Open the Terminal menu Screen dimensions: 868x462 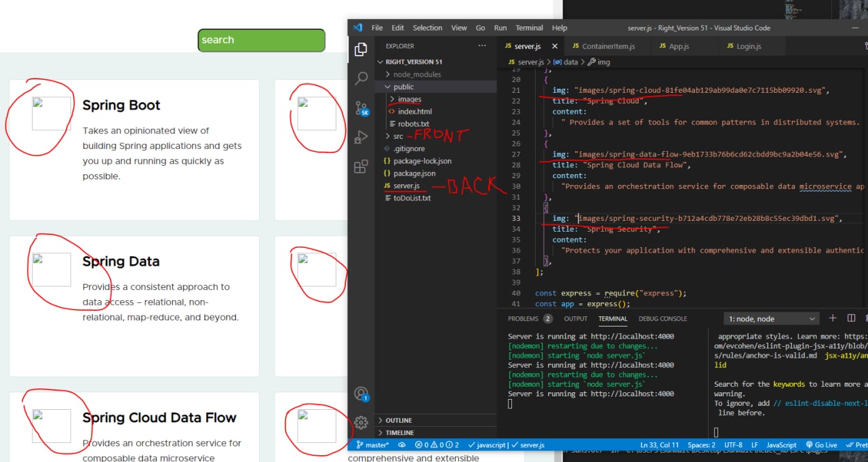coord(529,28)
